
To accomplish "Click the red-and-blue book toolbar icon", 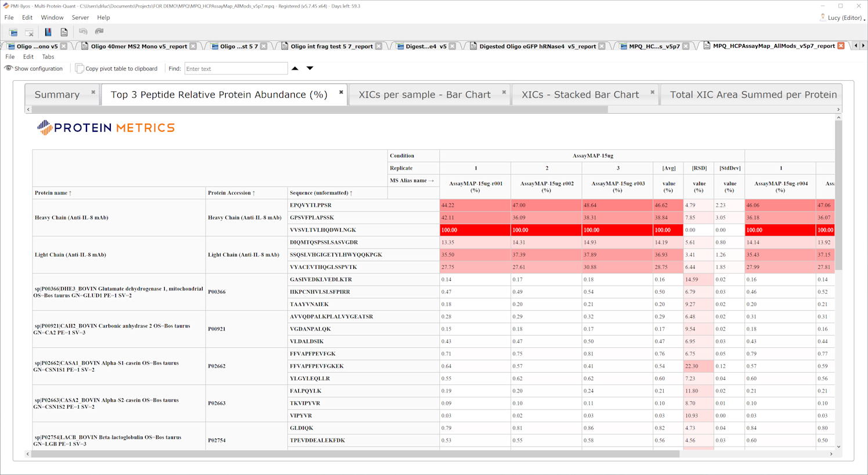I will pyautogui.click(x=48, y=32).
